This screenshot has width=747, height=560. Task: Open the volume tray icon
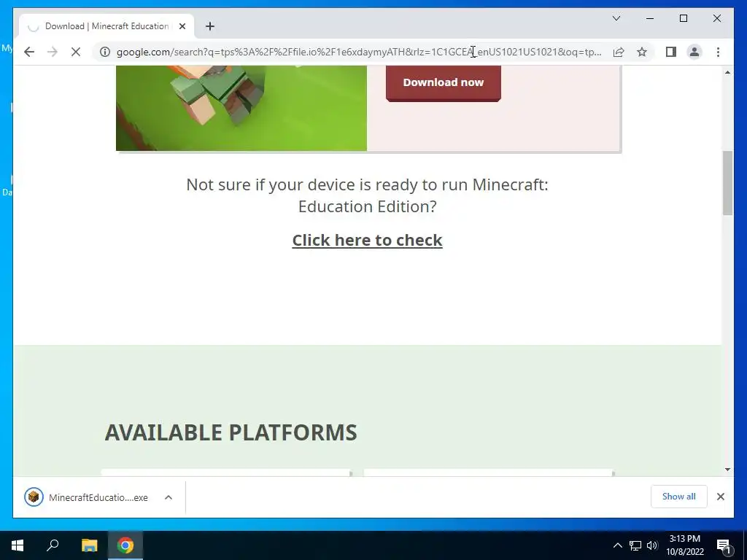click(x=652, y=545)
